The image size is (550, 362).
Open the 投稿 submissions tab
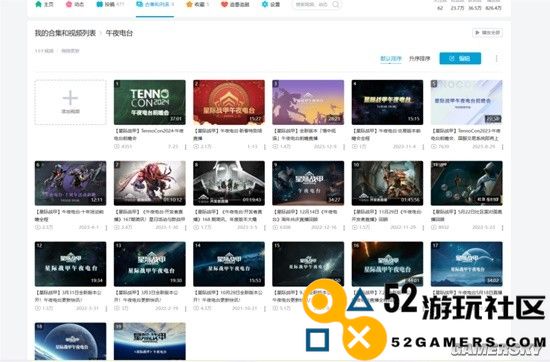tap(110, 5)
